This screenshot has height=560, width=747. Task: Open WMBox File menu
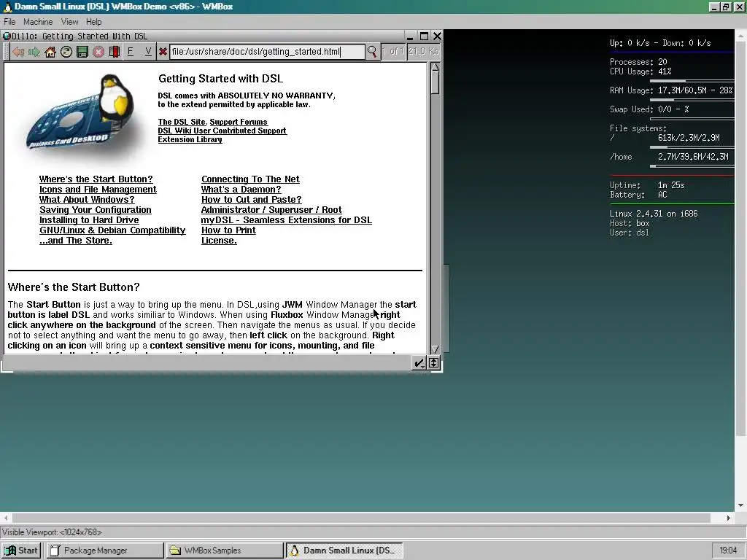pos(9,22)
